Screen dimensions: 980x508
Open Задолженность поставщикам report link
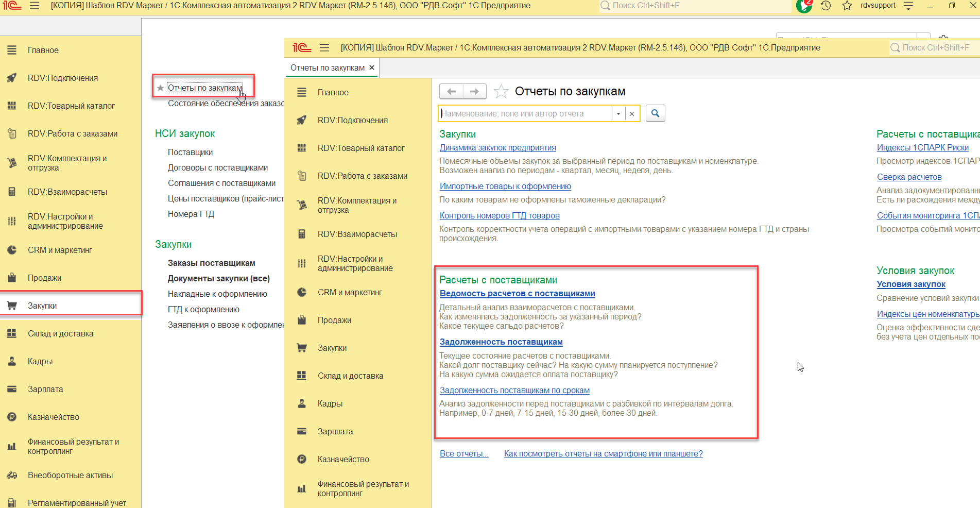coord(501,342)
